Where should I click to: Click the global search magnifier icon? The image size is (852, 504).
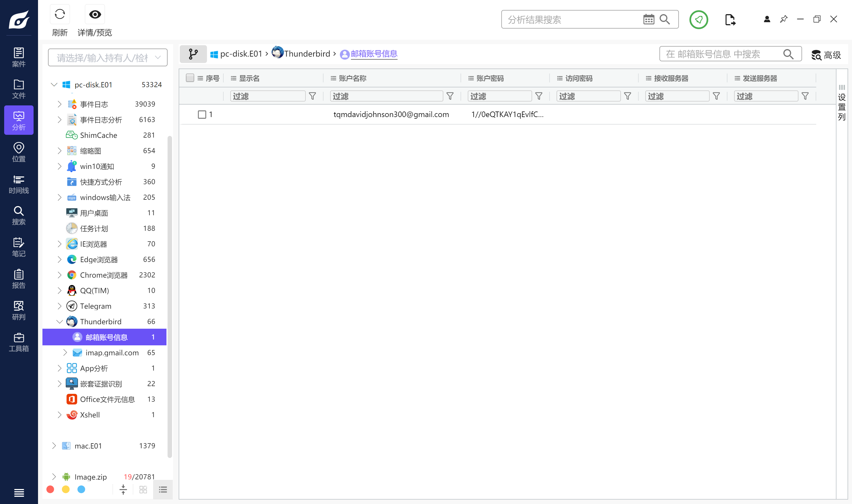click(x=664, y=19)
